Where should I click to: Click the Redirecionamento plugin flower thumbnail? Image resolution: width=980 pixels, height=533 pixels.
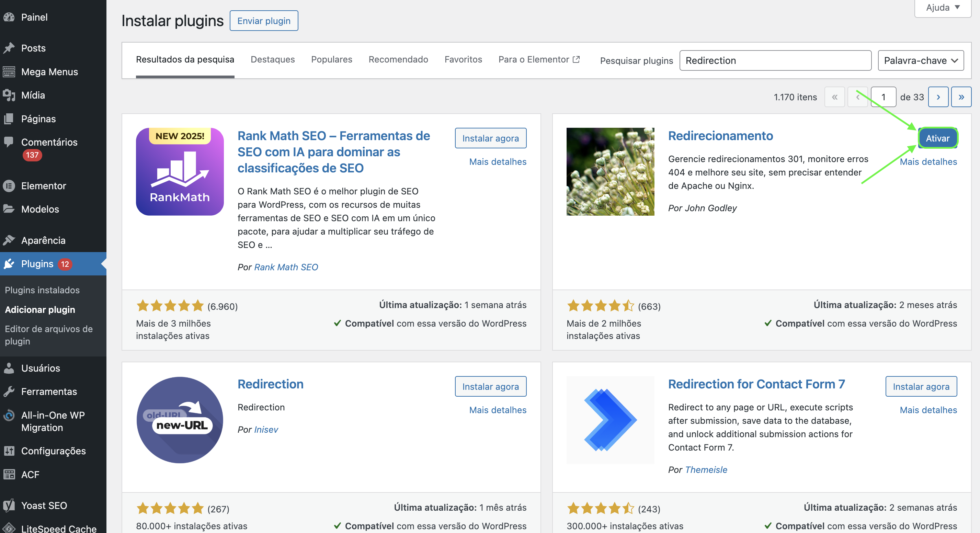610,172
